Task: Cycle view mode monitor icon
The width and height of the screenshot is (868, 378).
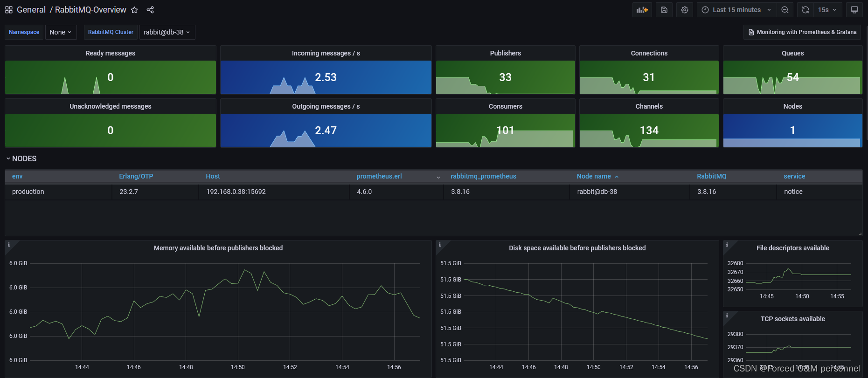Action: coord(854,10)
